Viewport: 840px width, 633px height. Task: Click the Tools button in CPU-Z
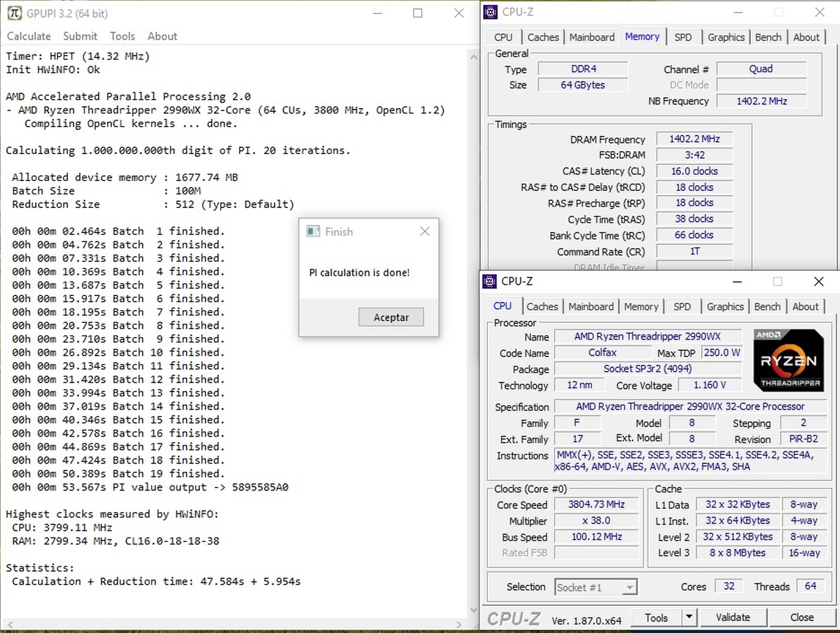click(x=657, y=618)
